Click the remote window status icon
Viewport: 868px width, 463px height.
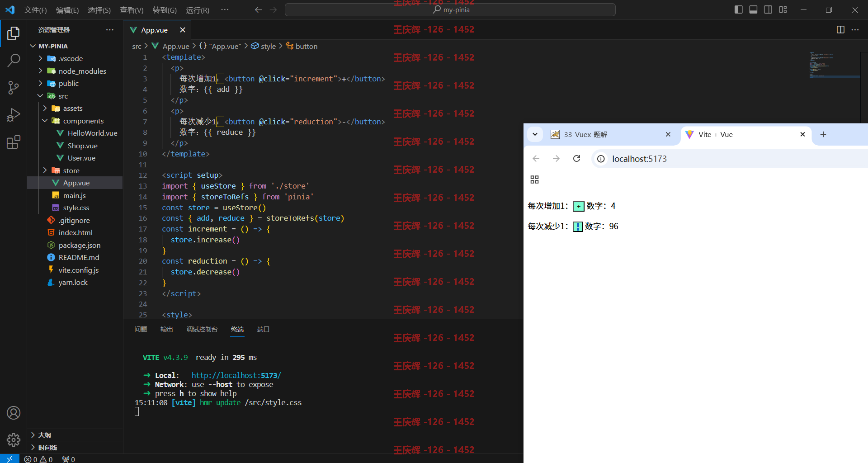coord(9,458)
